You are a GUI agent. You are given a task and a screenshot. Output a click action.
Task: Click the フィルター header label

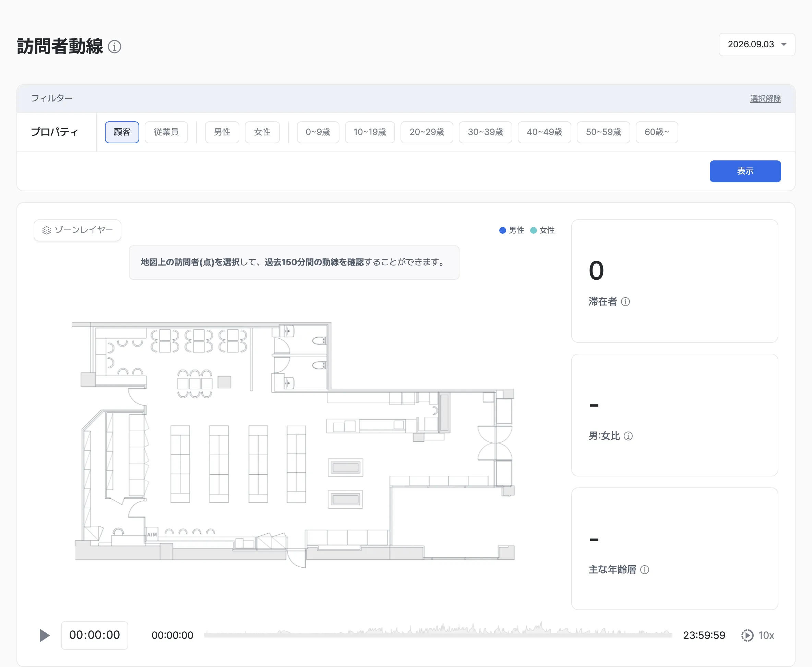pyautogui.click(x=51, y=98)
